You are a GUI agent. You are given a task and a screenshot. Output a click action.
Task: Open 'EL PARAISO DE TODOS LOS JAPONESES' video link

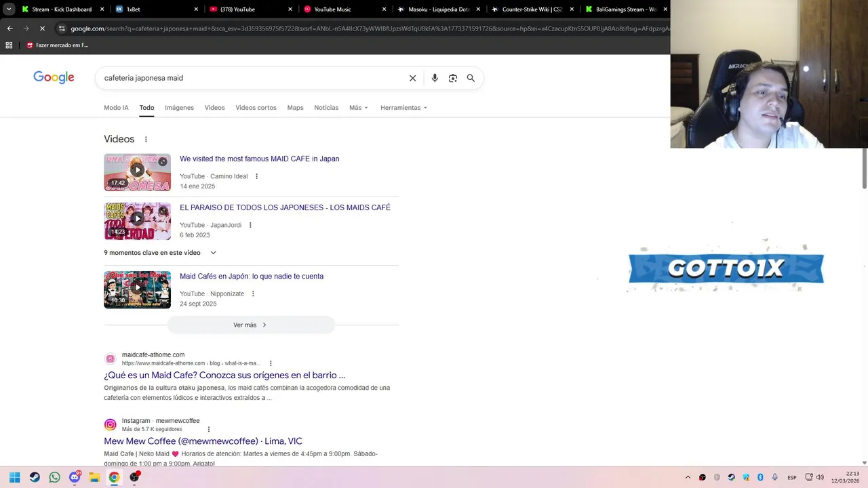pyautogui.click(x=285, y=207)
